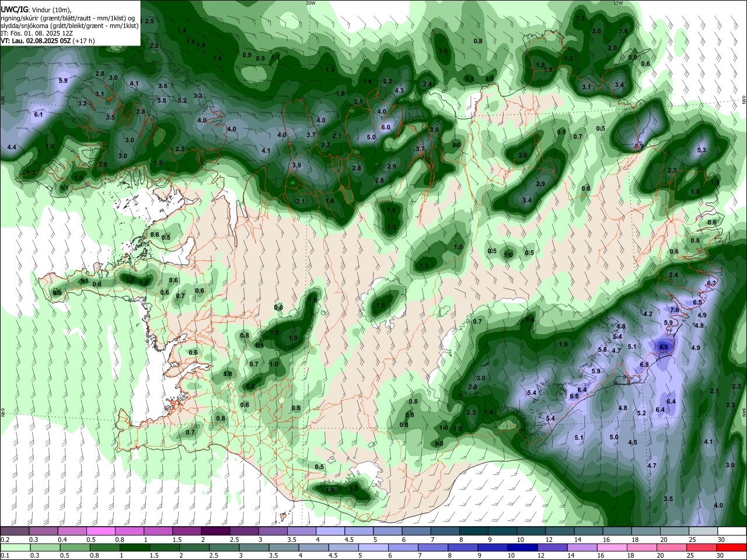Click the darkest green 1–1.5 swatch in bottom legend row

coord(135,547)
